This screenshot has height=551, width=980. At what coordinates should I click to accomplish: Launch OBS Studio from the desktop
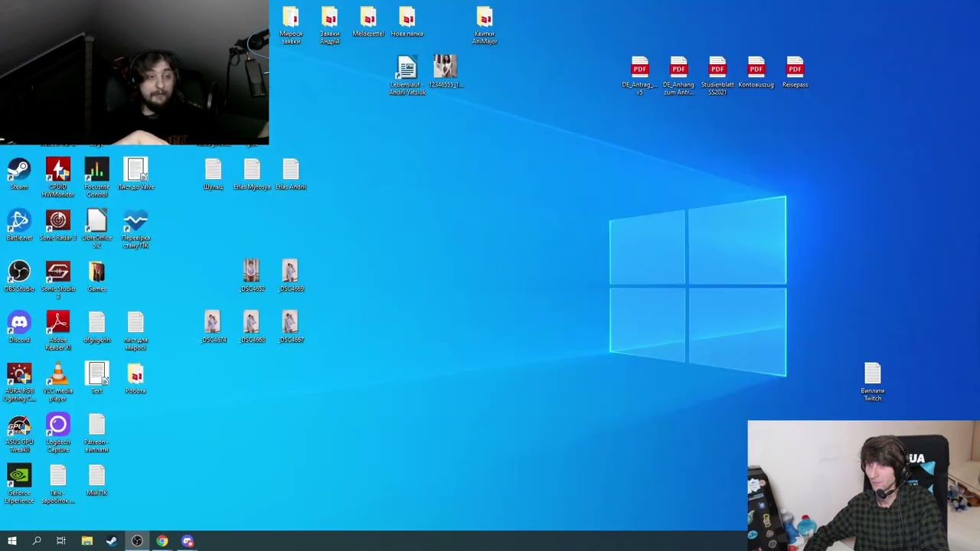click(x=19, y=275)
